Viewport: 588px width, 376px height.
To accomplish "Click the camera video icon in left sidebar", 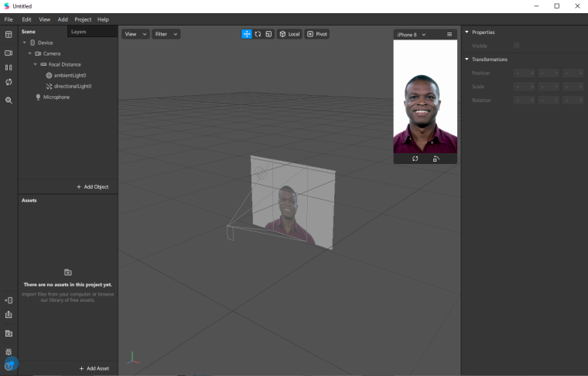I will click(9, 53).
